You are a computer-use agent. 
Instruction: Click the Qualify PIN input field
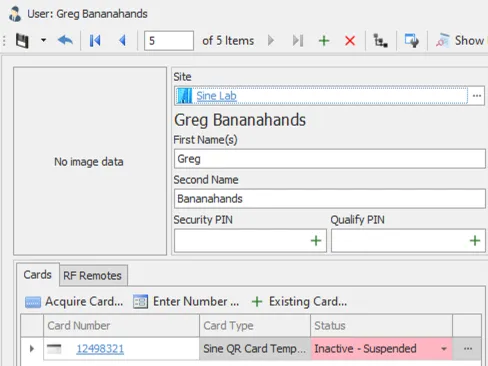[408, 240]
